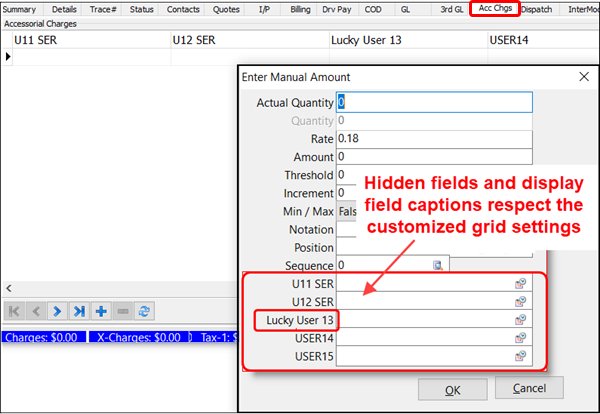
Task: Open the Billing tab
Action: tap(300, 9)
